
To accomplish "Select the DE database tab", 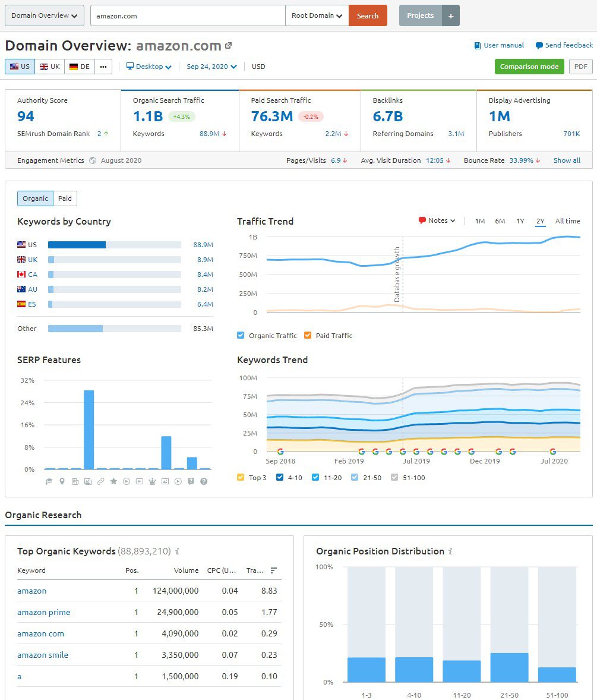I will point(80,67).
